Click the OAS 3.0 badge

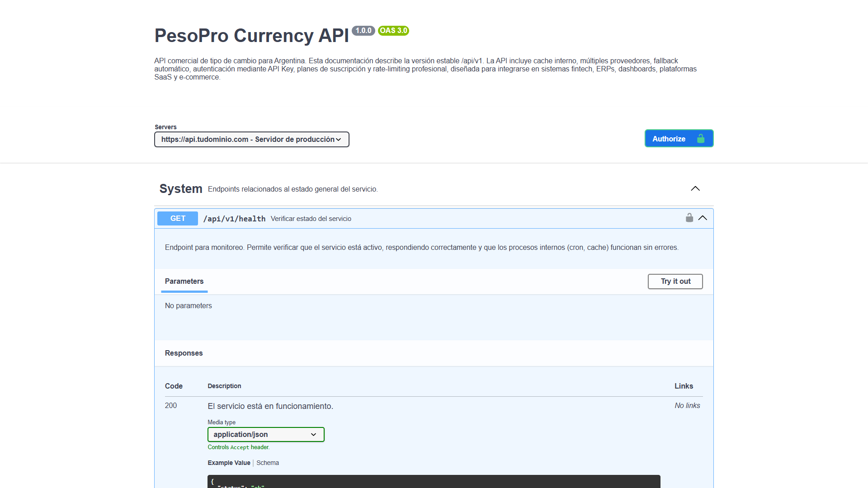coord(393,31)
